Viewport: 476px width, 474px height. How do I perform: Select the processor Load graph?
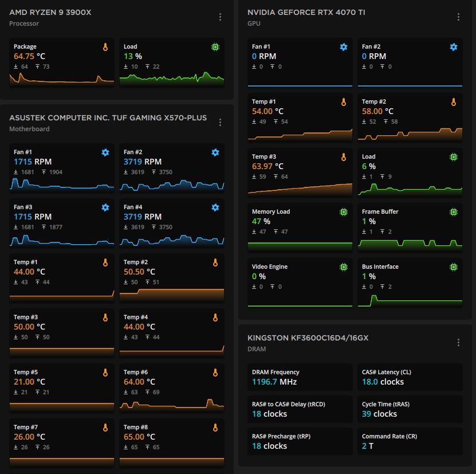(172, 80)
